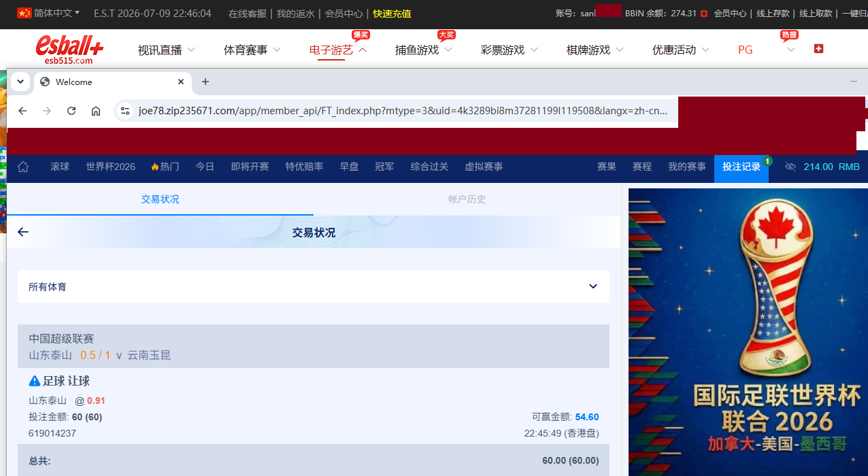868x476 pixels.
Task: Open the 即将开赛 section
Action: (250, 167)
